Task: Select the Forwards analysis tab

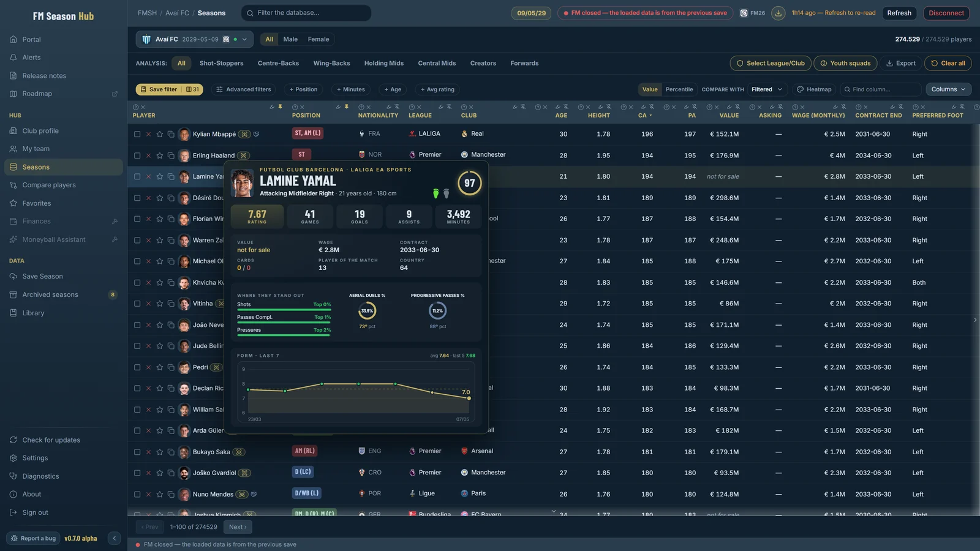Action: [x=524, y=63]
